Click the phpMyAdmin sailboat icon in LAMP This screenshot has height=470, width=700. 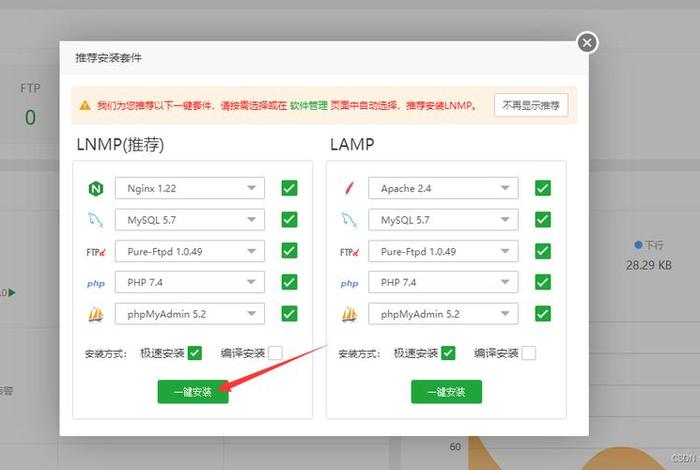tap(349, 315)
